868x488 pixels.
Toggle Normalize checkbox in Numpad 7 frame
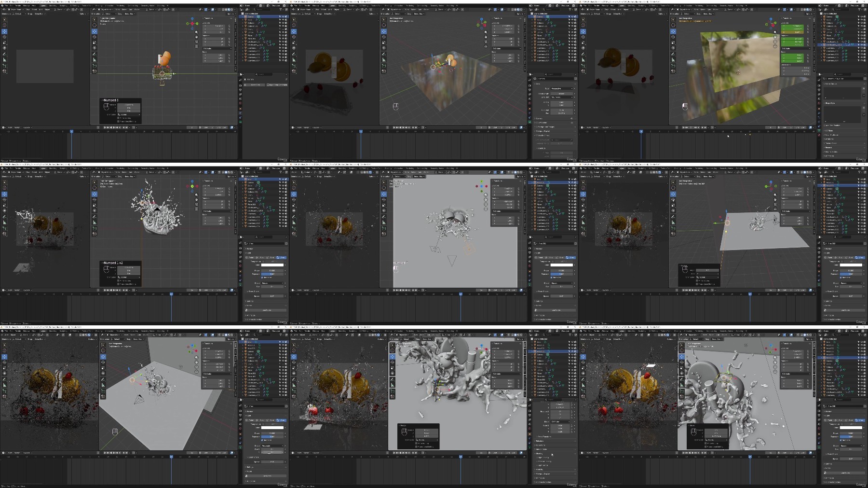[552, 278]
